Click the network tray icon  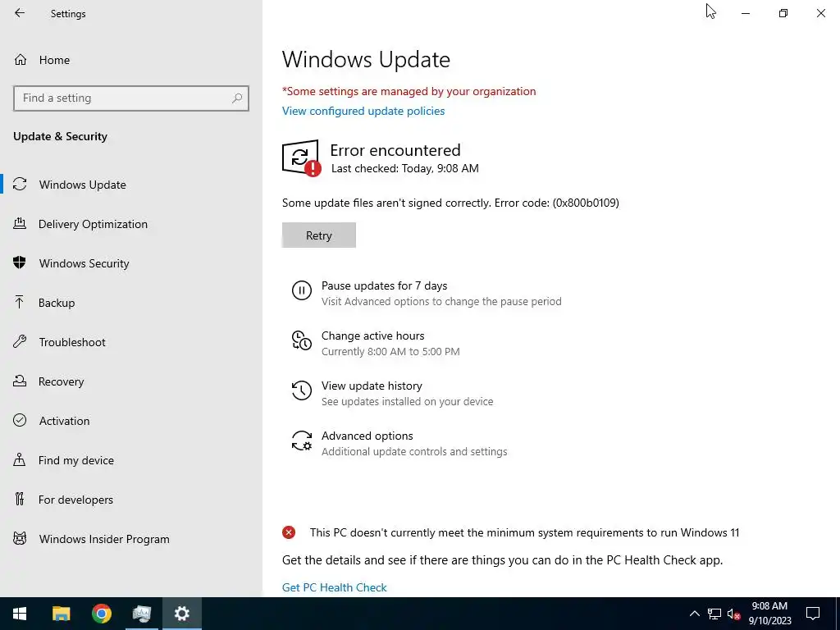(x=714, y=614)
